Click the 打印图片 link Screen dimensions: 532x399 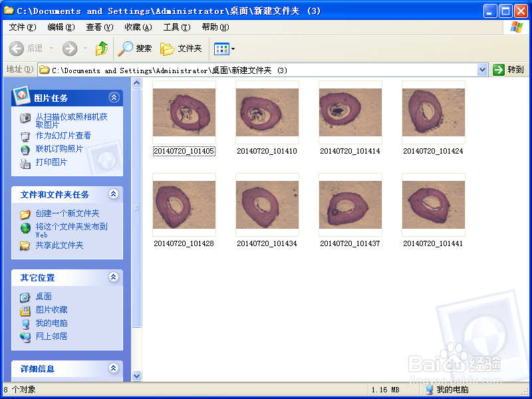(x=52, y=162)
